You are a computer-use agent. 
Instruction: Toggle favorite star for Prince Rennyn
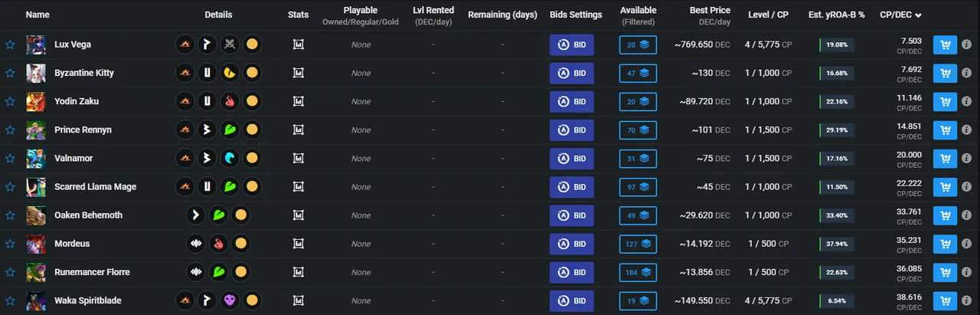point(10,130)
